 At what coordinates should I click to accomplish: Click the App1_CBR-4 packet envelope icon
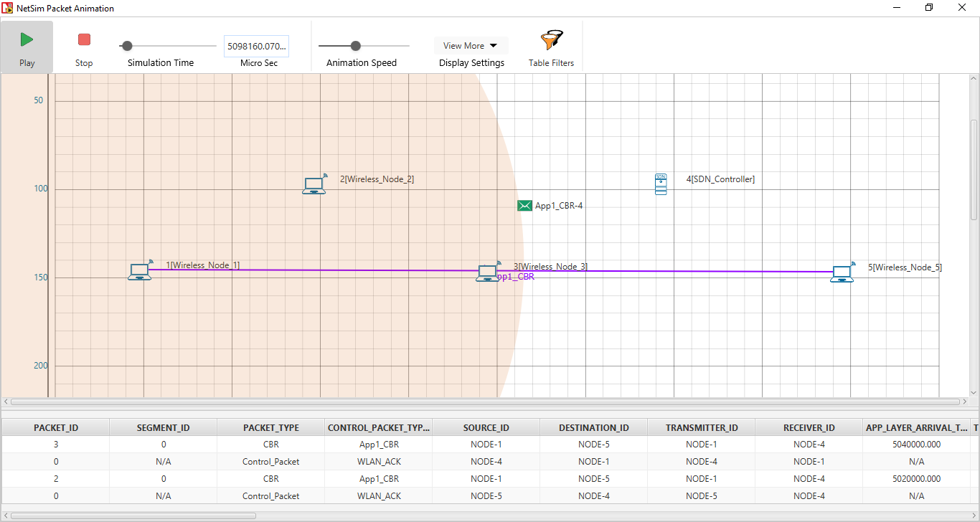(524, 206)
